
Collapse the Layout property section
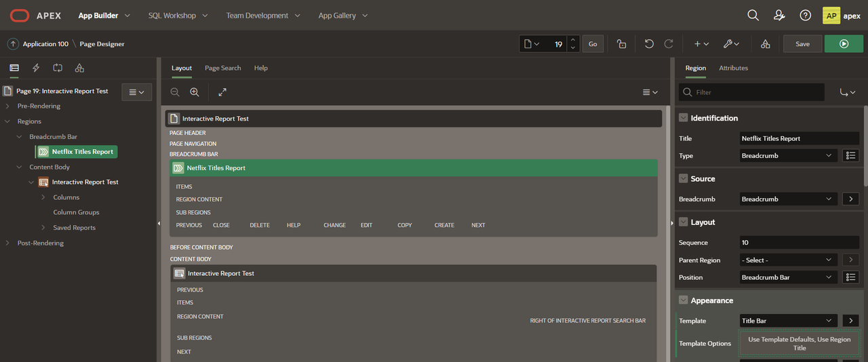(683, 222)
